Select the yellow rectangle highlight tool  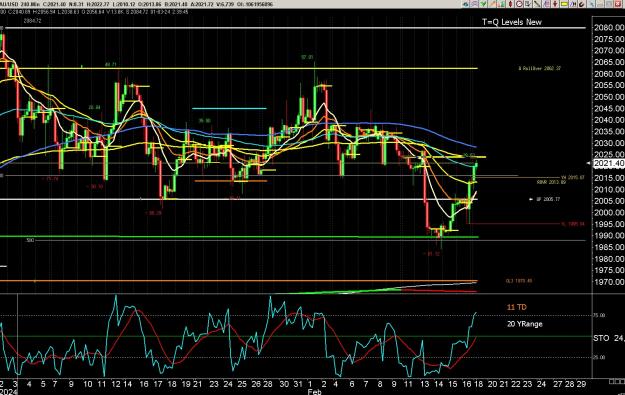[564, 4]
